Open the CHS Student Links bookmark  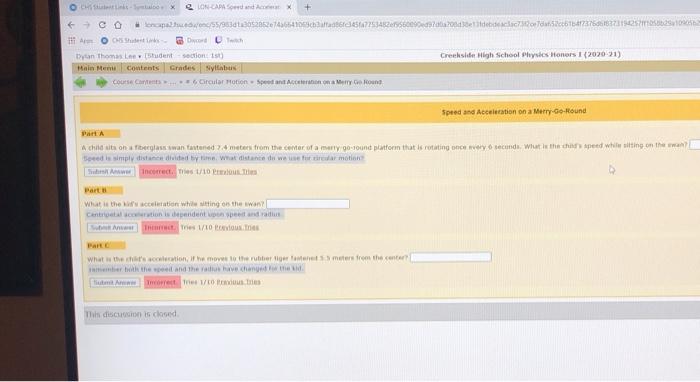(x=133, y=40)
